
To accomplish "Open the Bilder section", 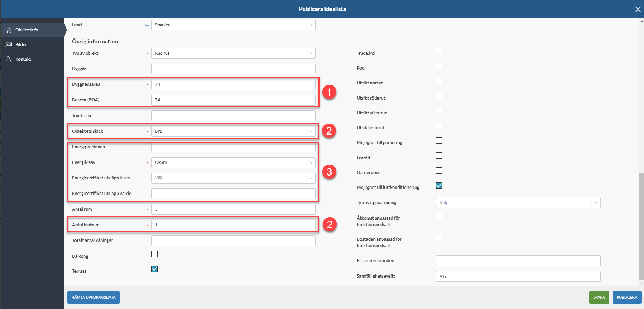I will (32, 44).
